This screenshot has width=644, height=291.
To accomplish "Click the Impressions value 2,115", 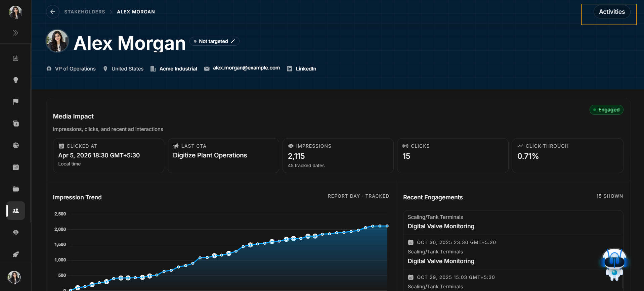I will coord(296,156).
